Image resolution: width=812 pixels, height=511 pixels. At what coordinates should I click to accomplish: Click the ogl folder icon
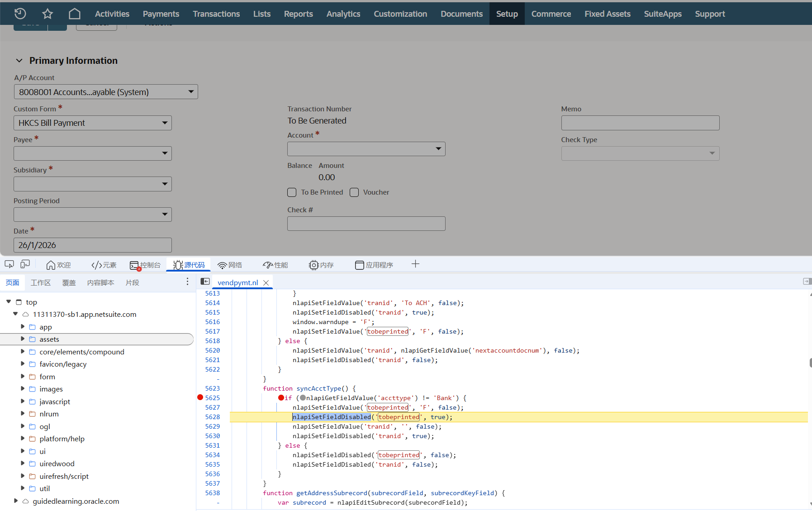coord(33,426)
